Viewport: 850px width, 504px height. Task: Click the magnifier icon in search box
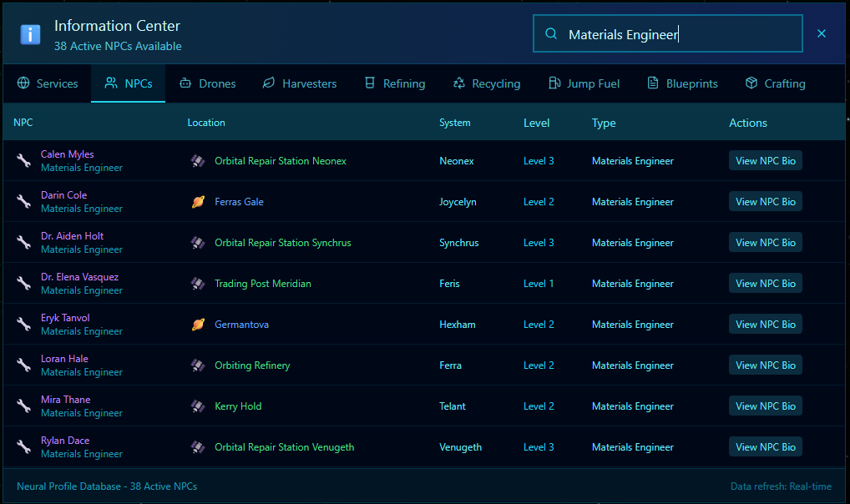[x=551, y=34]
